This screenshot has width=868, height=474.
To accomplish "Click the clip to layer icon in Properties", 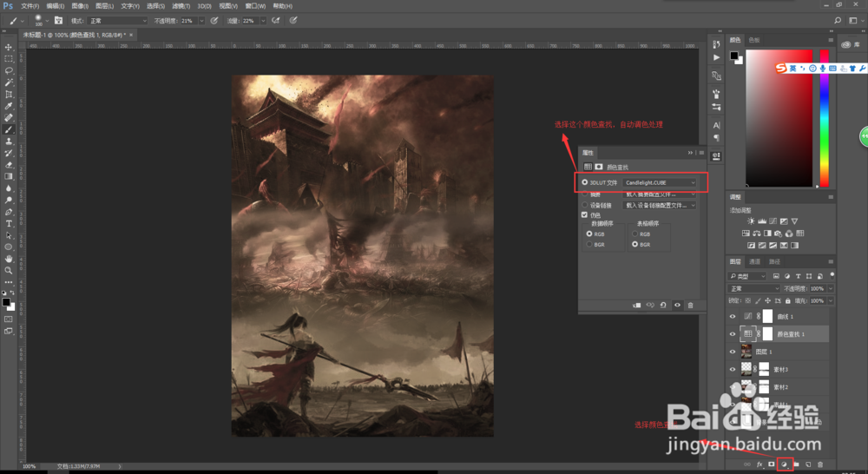I will 636,305.
